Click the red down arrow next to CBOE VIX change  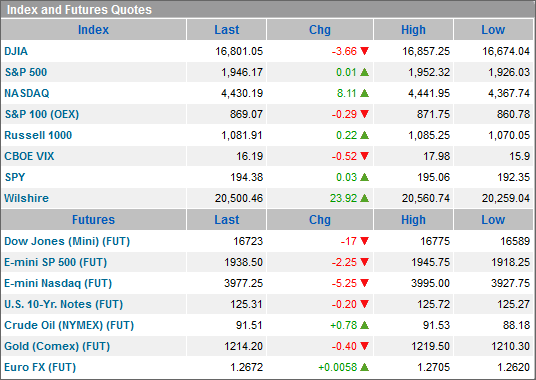coord(364,156)
